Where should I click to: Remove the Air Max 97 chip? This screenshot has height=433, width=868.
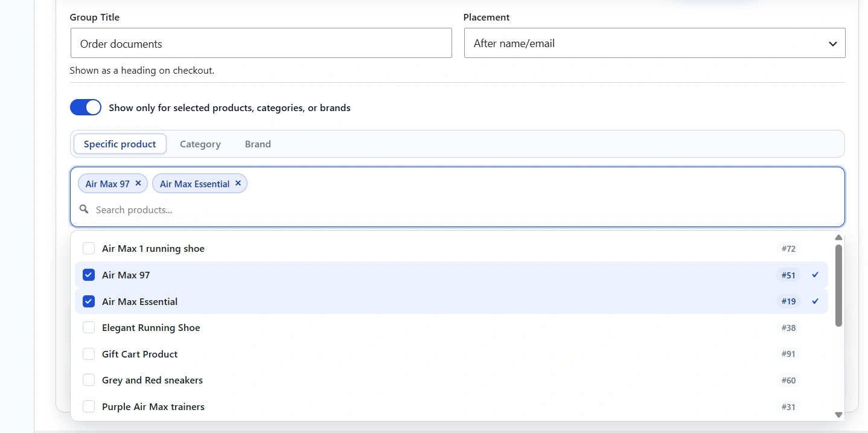click(x=138, y=183)
